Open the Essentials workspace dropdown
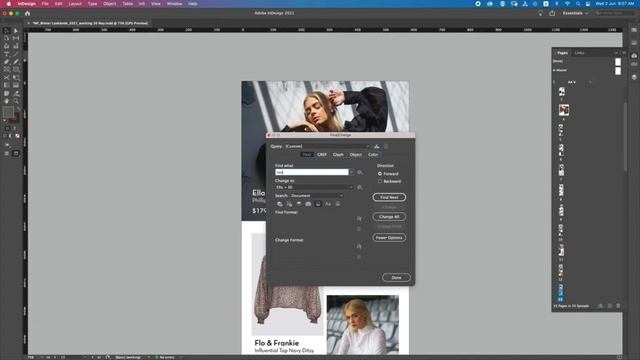Viewport: 640px width, 360px height. point(575,13)
